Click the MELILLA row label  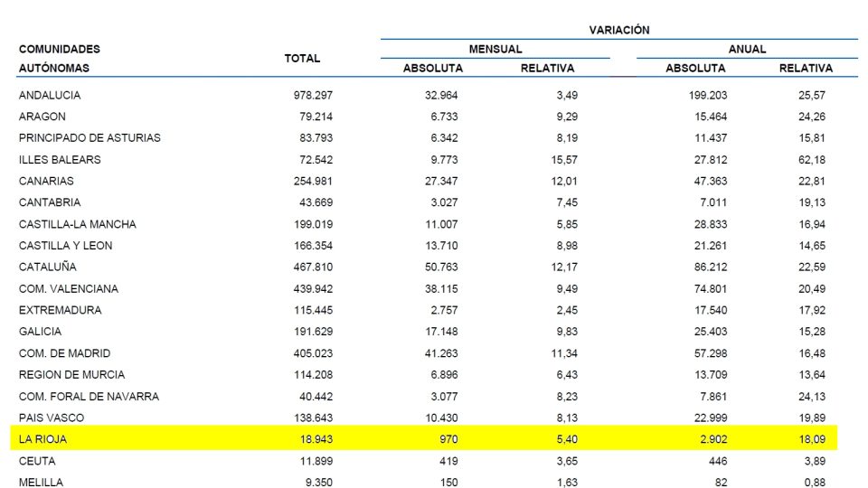(x=41, y=483)
